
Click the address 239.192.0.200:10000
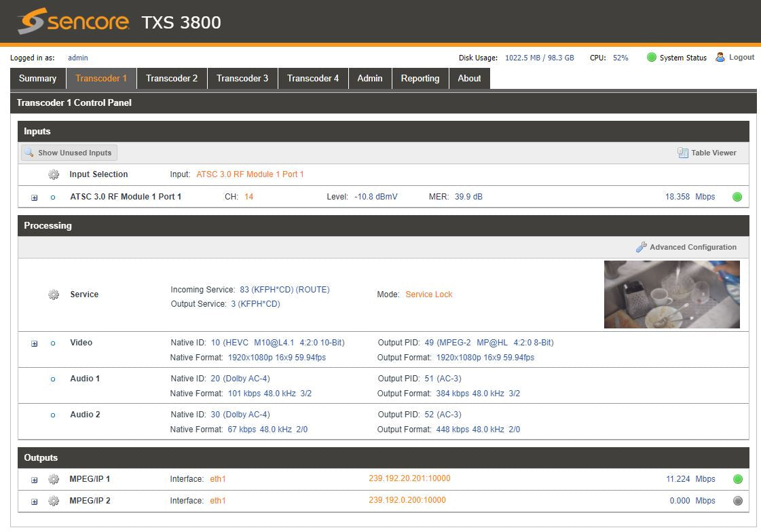coord(407,500)
